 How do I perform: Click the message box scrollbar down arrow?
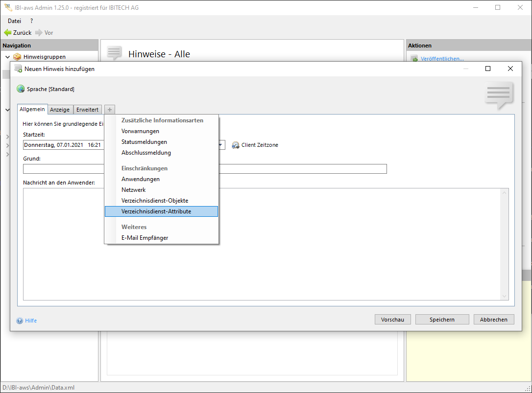[505, 296]
